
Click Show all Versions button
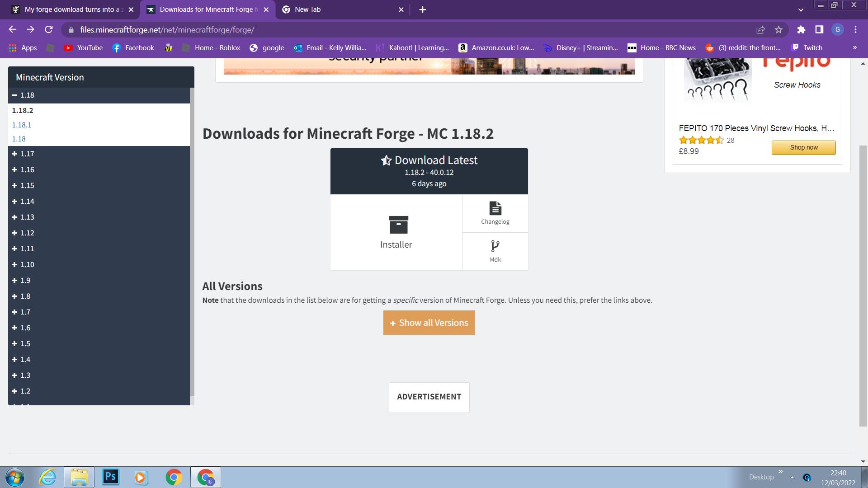click(x=429, y=323)
